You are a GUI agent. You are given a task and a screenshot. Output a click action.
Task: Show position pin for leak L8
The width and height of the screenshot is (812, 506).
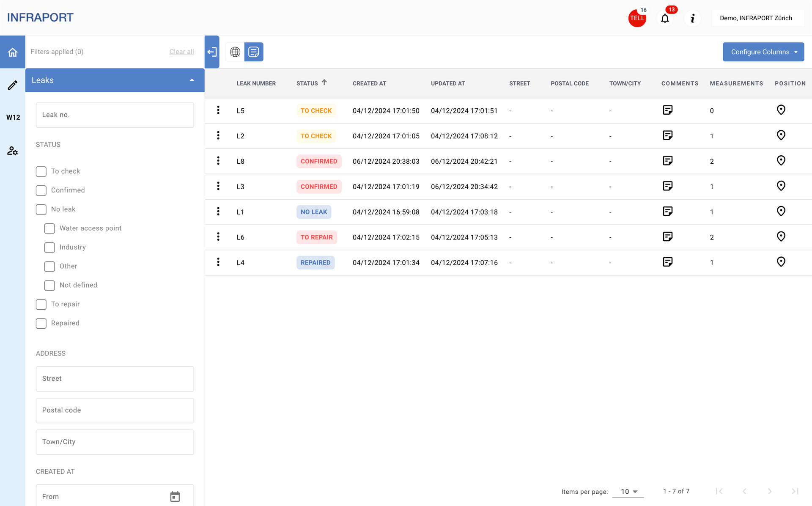781,161
